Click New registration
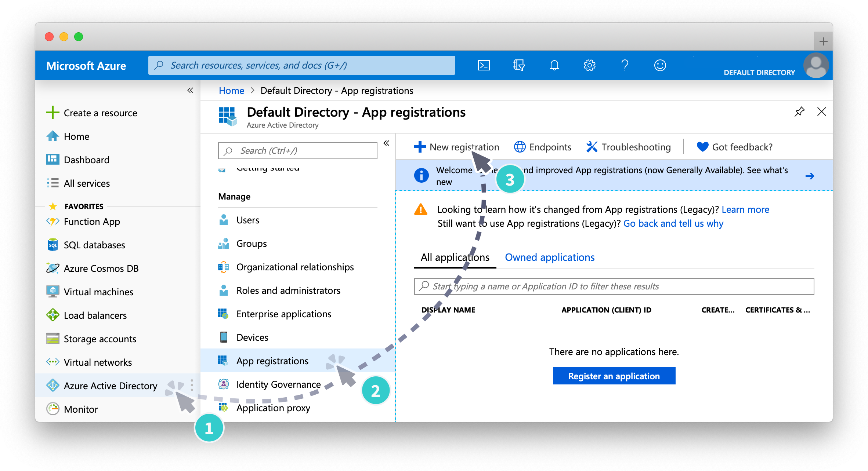This screenshot has width=868, height=471. [456, 147]
